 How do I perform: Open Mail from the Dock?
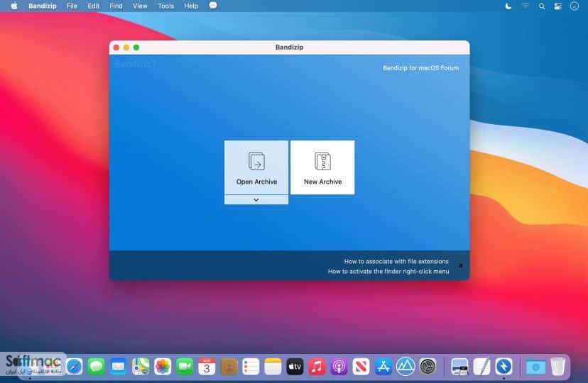click(119, 367)
